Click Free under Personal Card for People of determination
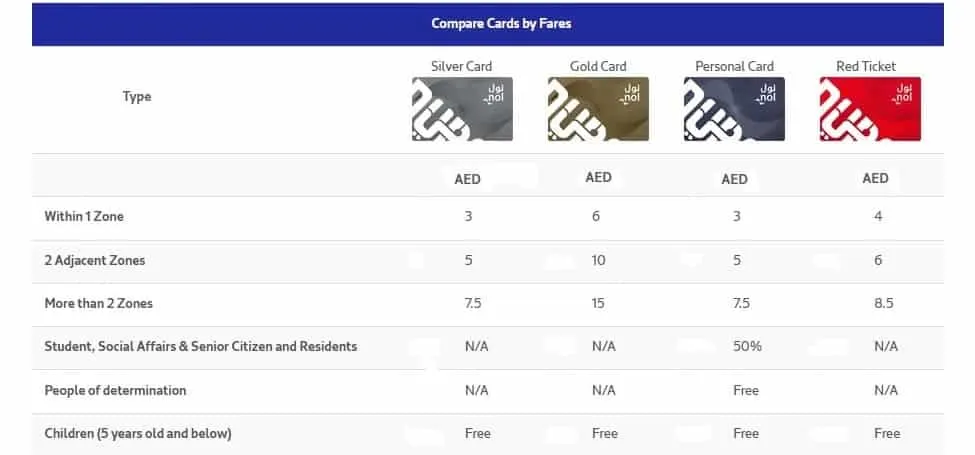The height and width of the screenshot is (455, 975). (746, 390)
